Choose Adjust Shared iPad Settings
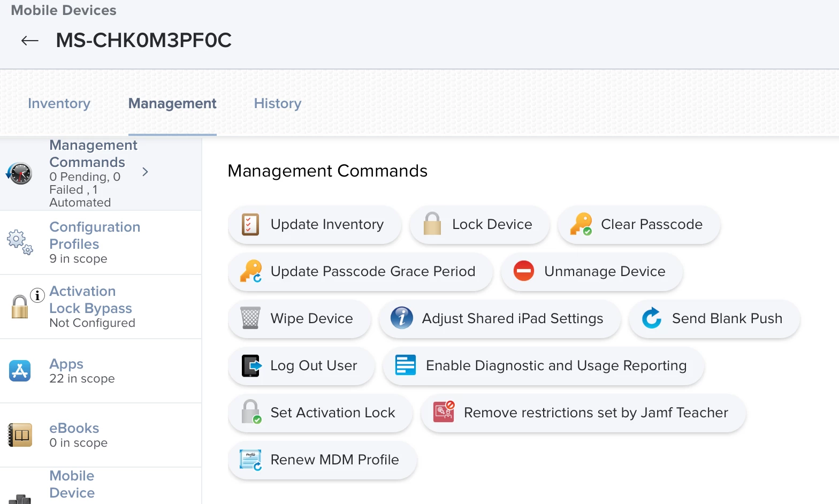Image resolution: width=839 pixels, height=504 pixels. 500,319
